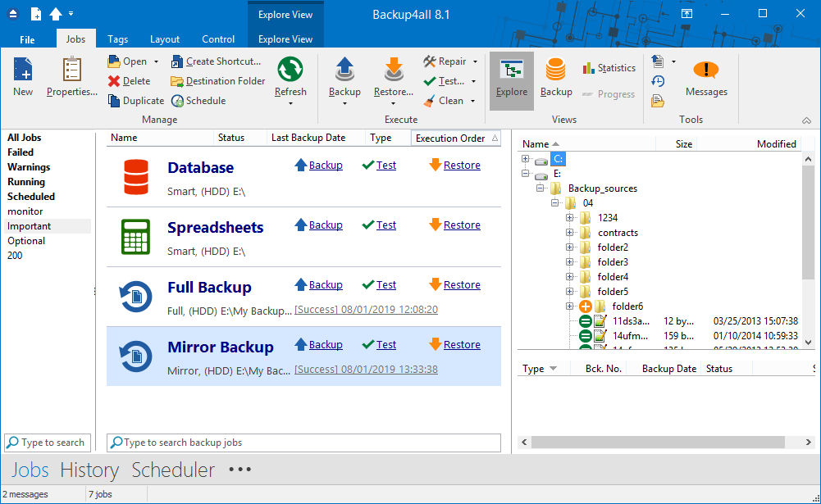Click the New backup job icon
Image resolution: width=821 pixels, height=504 pixels.
point(23,70)
